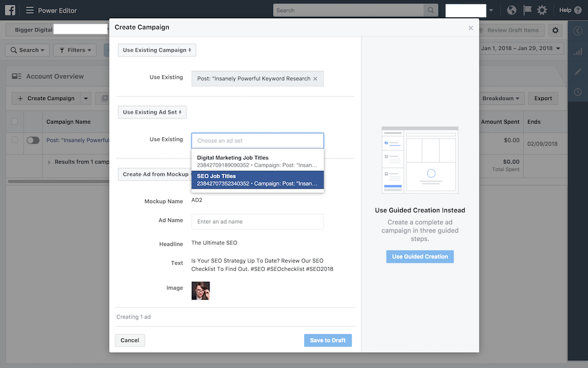Screen dimensions: 588x368
Task: Open the flag pages icon
Action: pyautogui.click(x=527, y=10)
